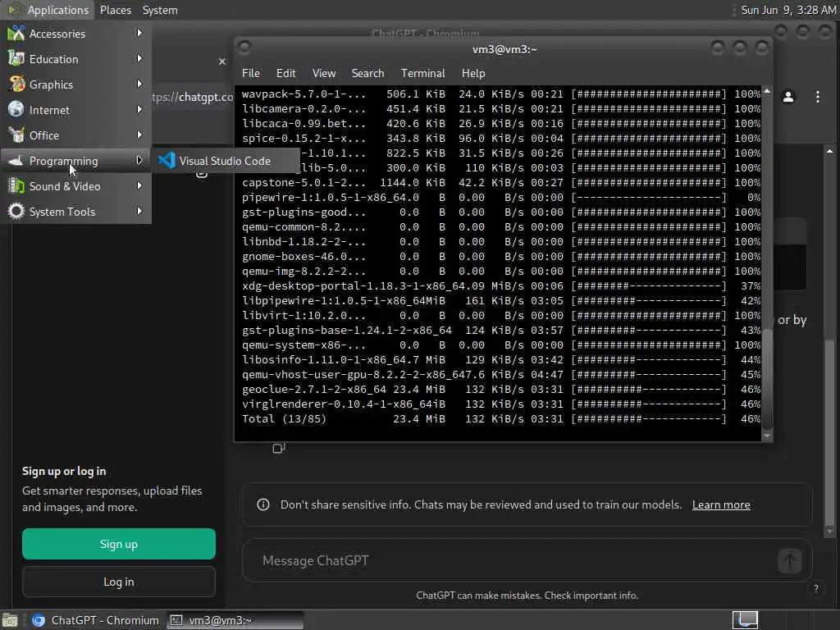Viewport: 840px width, 630px height.
Task: Open the Chromium three-dot menu
Action: pos(818,97)
